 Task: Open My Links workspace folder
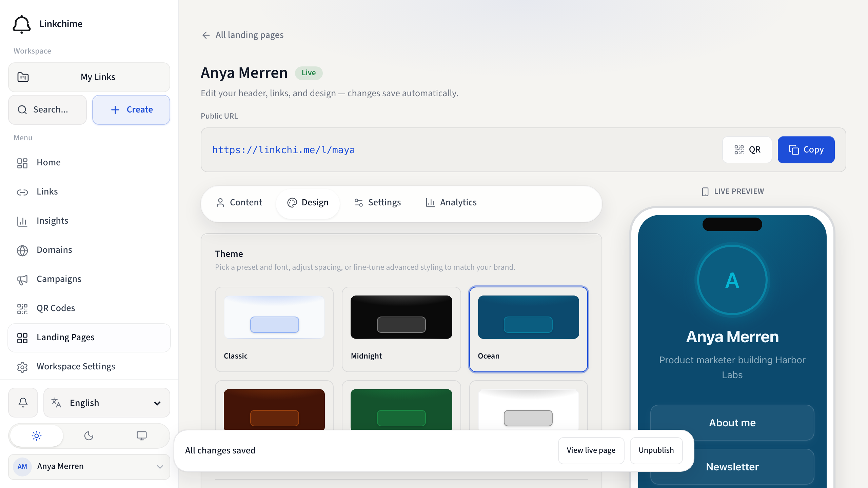(89, 77)
